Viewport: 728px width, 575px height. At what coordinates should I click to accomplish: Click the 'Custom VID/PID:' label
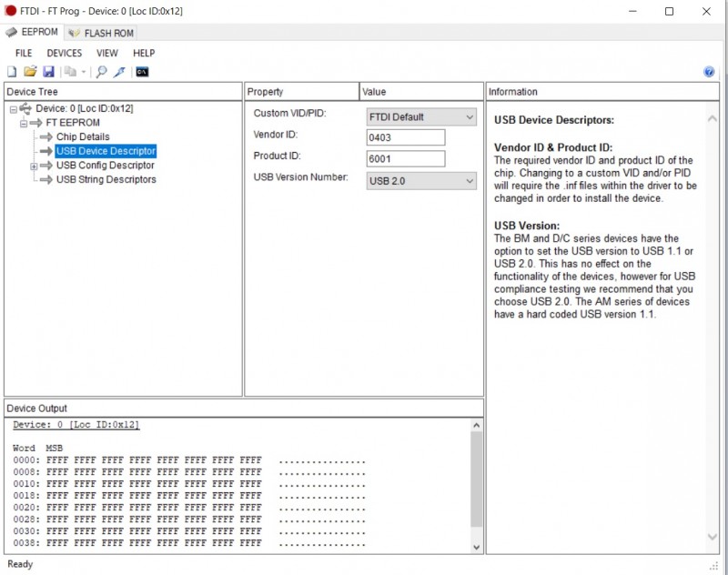(x=289, y=113)
